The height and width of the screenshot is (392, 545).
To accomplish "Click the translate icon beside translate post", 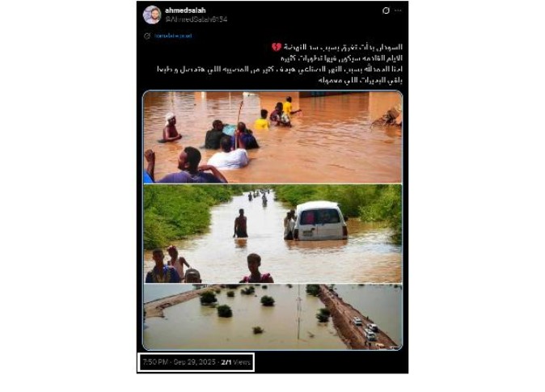I will point(147,36).
